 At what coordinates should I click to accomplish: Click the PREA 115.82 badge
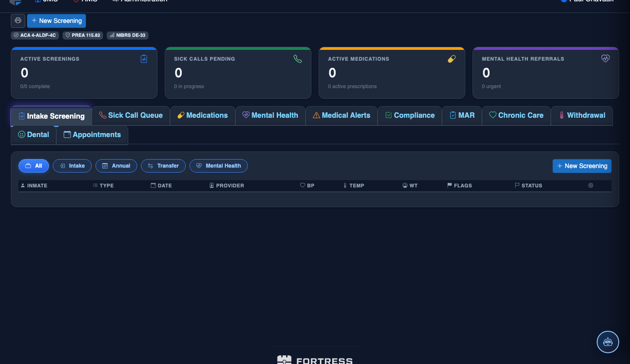click(83, 35)
